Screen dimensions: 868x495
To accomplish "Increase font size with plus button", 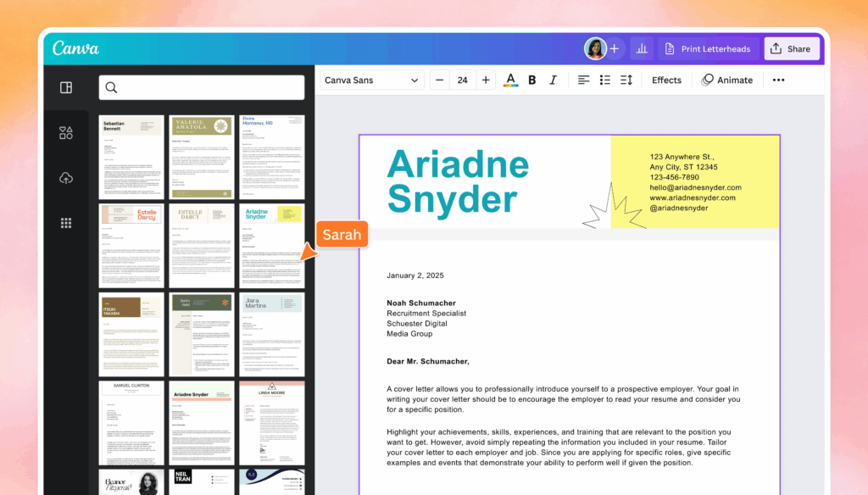I will (486, 81).
